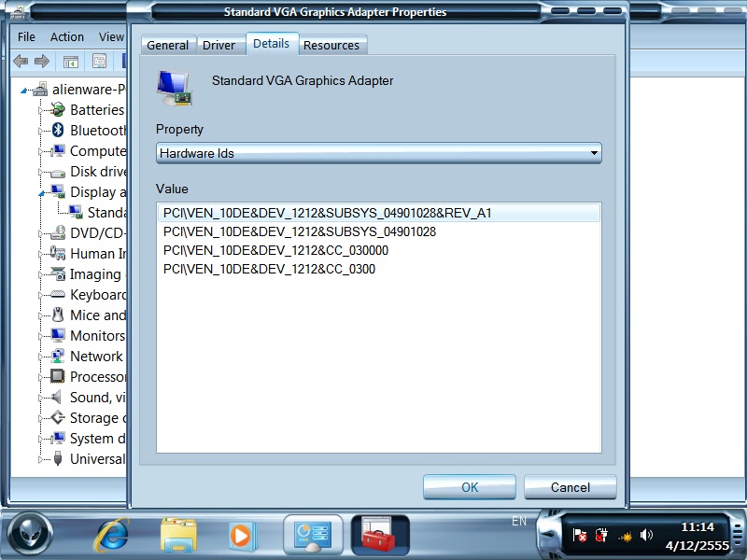Screen dimensions: 747x560
Task: Click the Network adapters icon
Action: [58, 356]
